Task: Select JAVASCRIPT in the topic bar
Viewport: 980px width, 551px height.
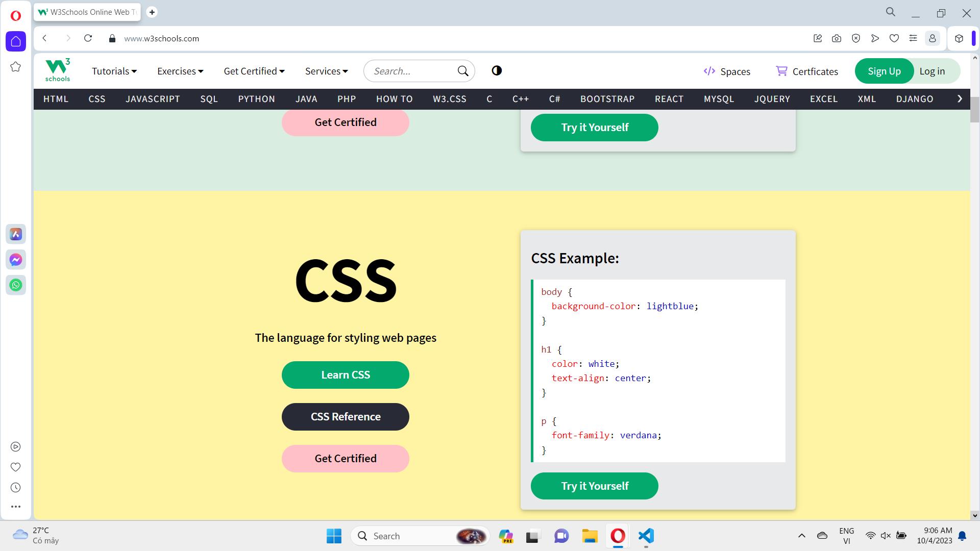Action: (x=153, y=99)
